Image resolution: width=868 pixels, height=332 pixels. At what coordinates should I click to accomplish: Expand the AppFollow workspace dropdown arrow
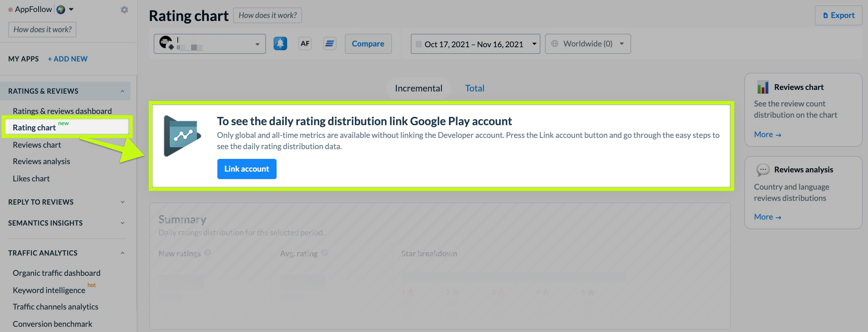[x=71, y=9]
